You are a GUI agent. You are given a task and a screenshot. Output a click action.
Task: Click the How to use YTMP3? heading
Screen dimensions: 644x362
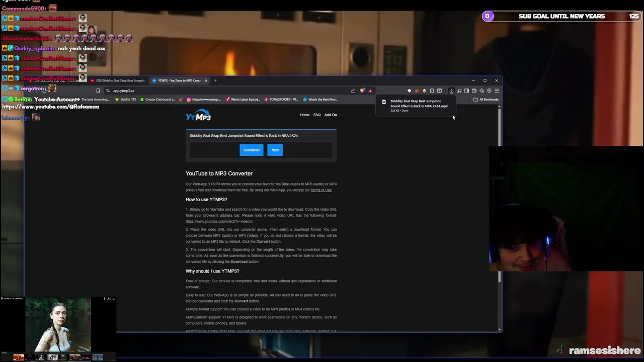206,200
